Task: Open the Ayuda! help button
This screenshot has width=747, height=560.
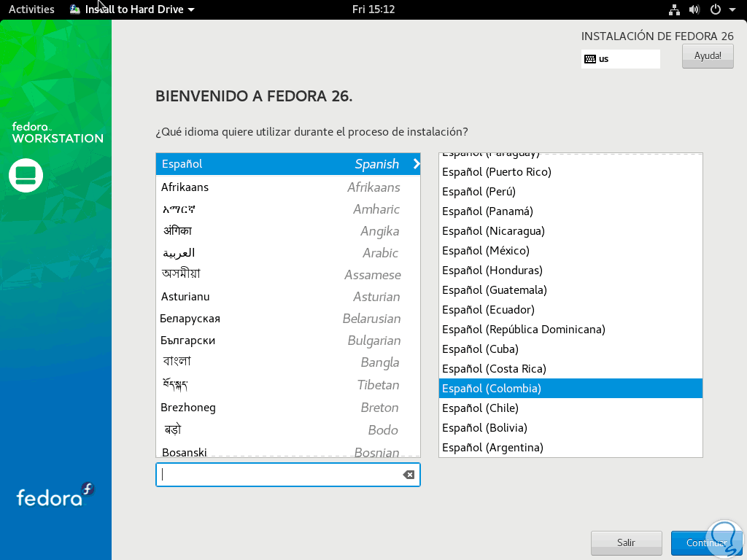Action: tap(708, 55)
